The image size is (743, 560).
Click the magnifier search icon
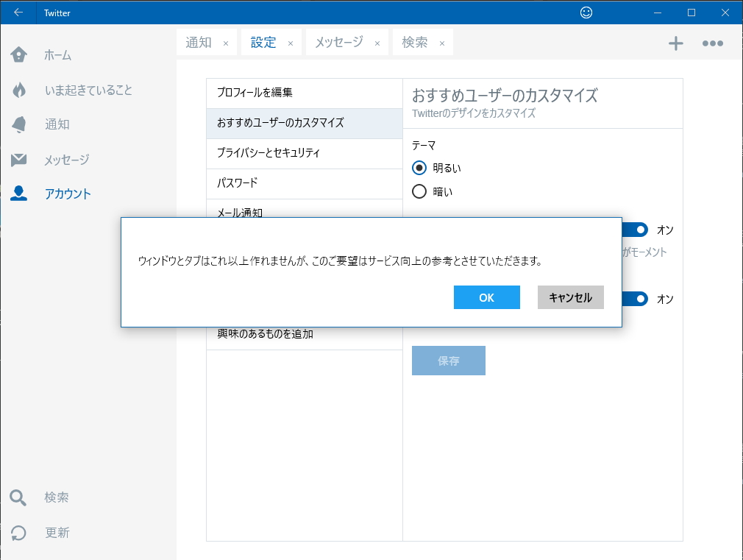click(x=18, y=497)
